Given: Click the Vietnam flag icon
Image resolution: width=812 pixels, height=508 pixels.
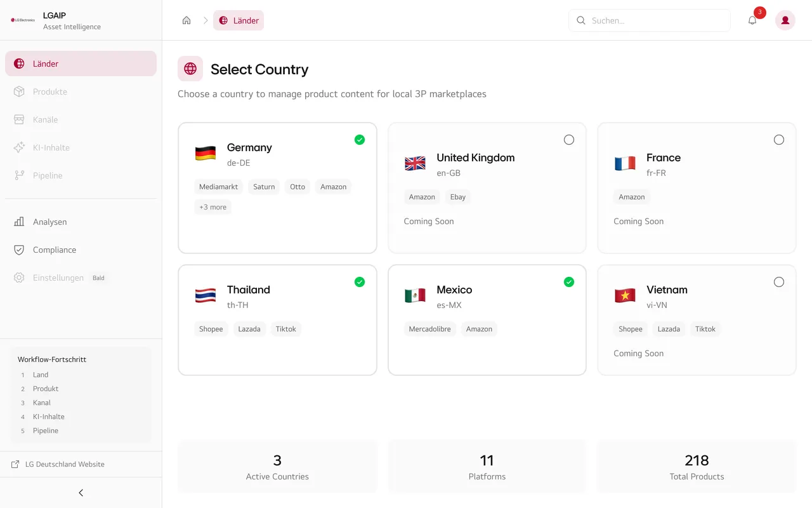Looking at the screenshot, I should click(625, 296).
